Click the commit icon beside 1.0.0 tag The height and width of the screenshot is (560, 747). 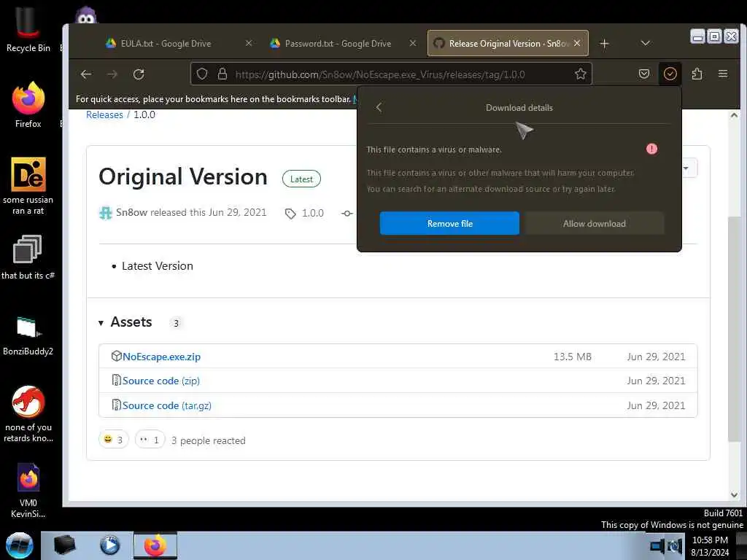pos(347,214)
